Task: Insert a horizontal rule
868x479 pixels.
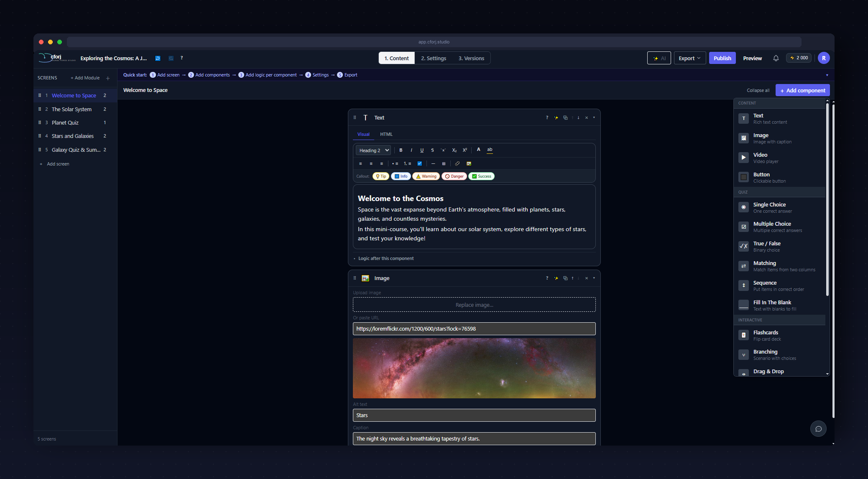Action: coord(433,163)
